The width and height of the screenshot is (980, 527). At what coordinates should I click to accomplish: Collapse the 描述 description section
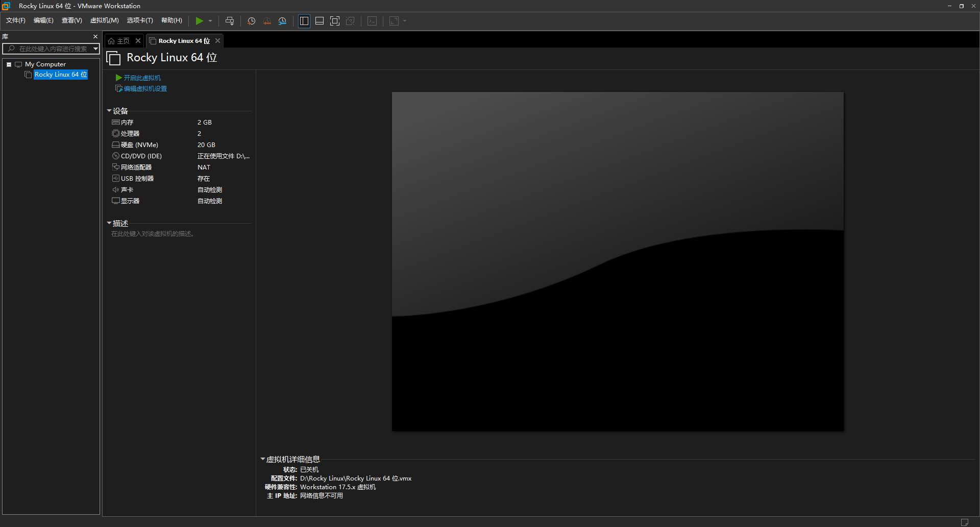pos(109,223)
